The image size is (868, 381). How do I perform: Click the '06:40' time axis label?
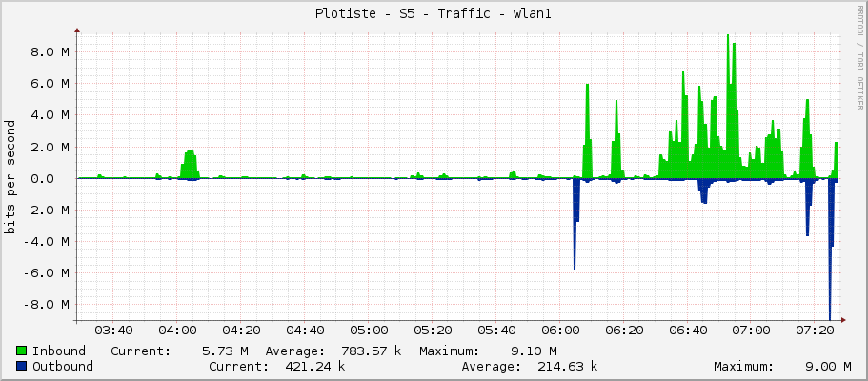click(688, 331)
